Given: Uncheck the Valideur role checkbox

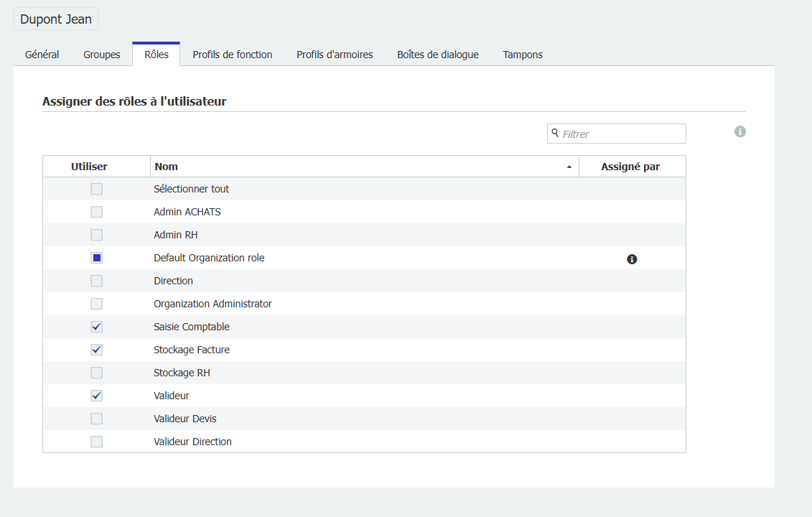Looking at the screenshot, I should tap(97, 396).
